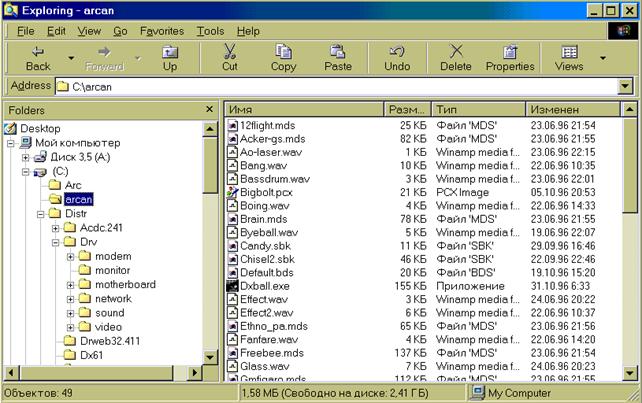642x403 pixels.
Task: Click the Undo toolbar icon
Action: [x=397, y=52]
